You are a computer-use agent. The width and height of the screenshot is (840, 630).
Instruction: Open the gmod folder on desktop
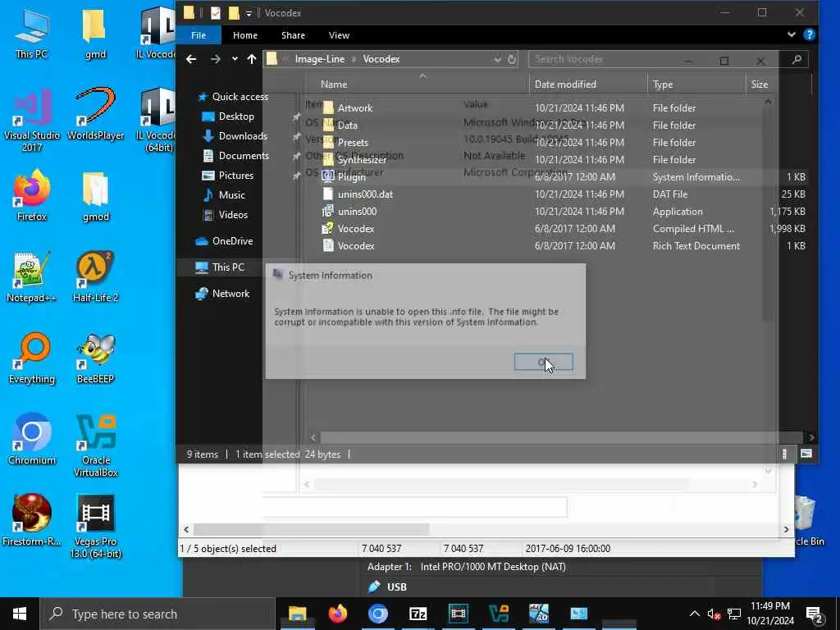pos(96,195)
